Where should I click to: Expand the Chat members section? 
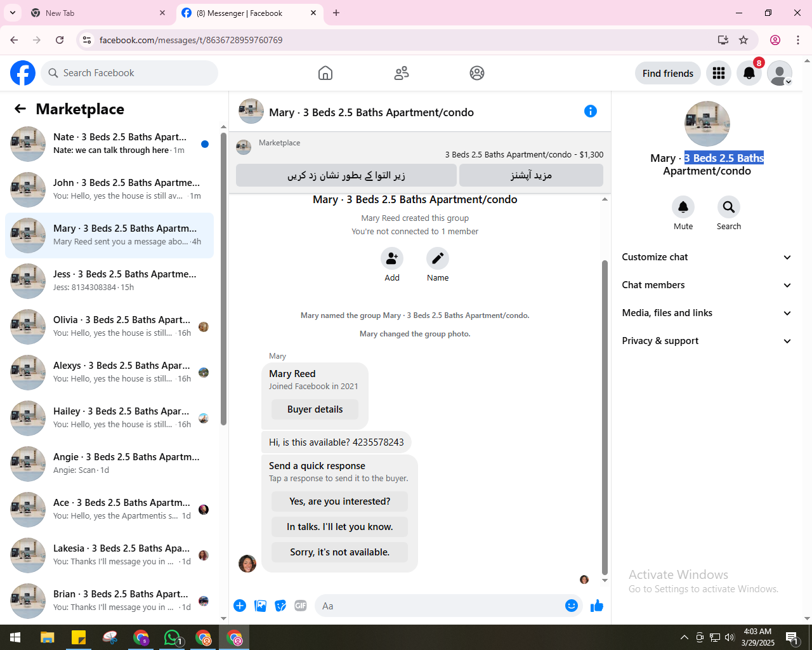click(707, 285)
